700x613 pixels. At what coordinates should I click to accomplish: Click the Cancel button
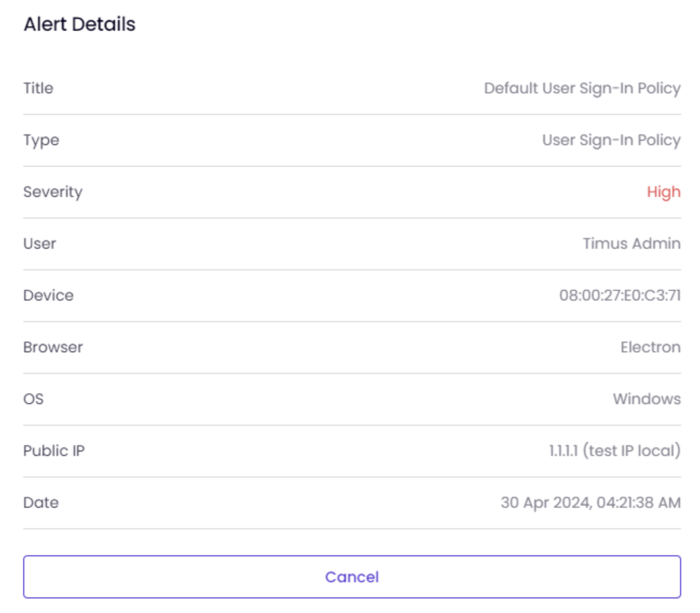click(x=352, y=577)
